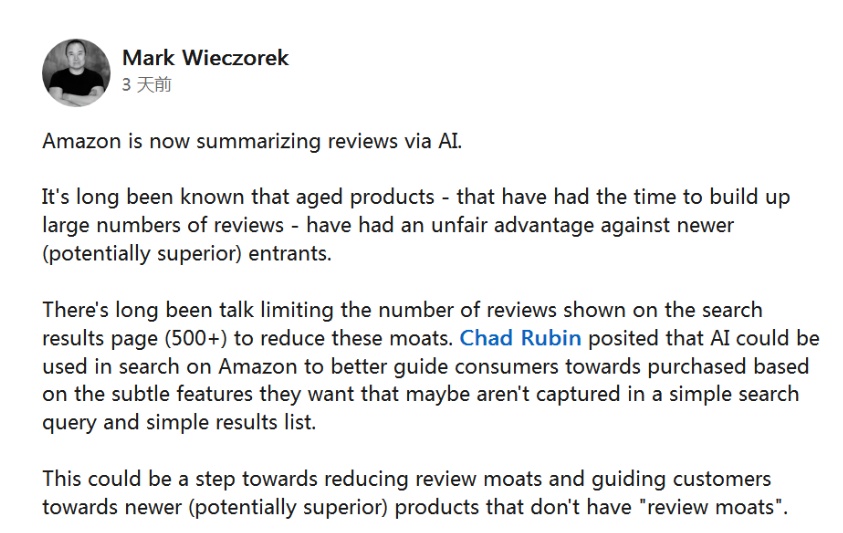
Task: Open the Chad Rubin profile link
Action: coord(520,338)
